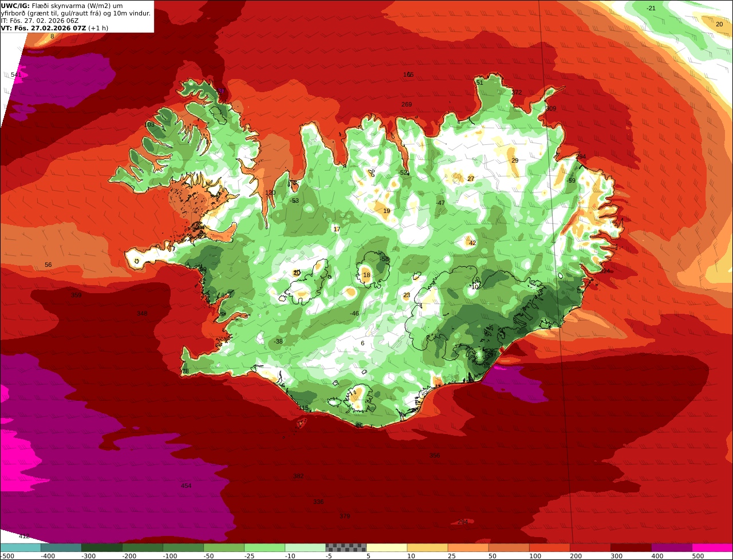Click the map value "51"

point(480,82)
